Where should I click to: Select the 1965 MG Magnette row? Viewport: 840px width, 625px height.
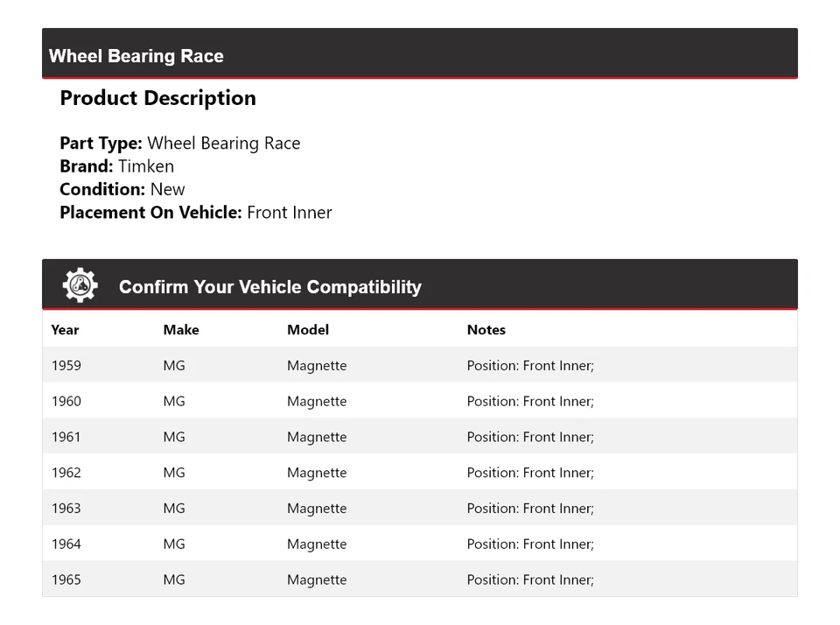(x=420, y=579)
